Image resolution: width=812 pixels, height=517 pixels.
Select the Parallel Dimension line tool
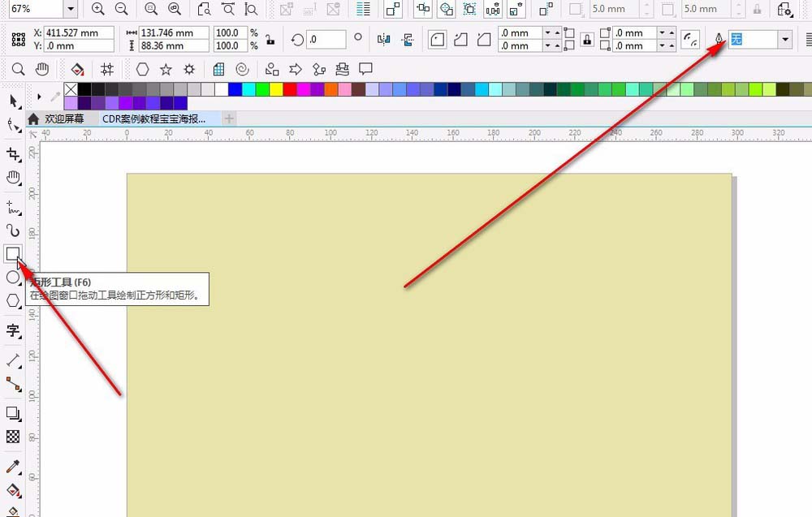point(13,360)
